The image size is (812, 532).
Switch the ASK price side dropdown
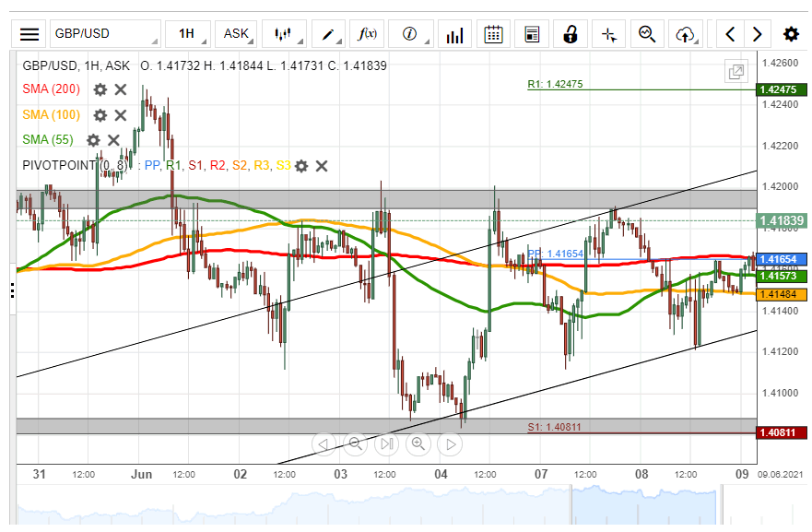236,34
